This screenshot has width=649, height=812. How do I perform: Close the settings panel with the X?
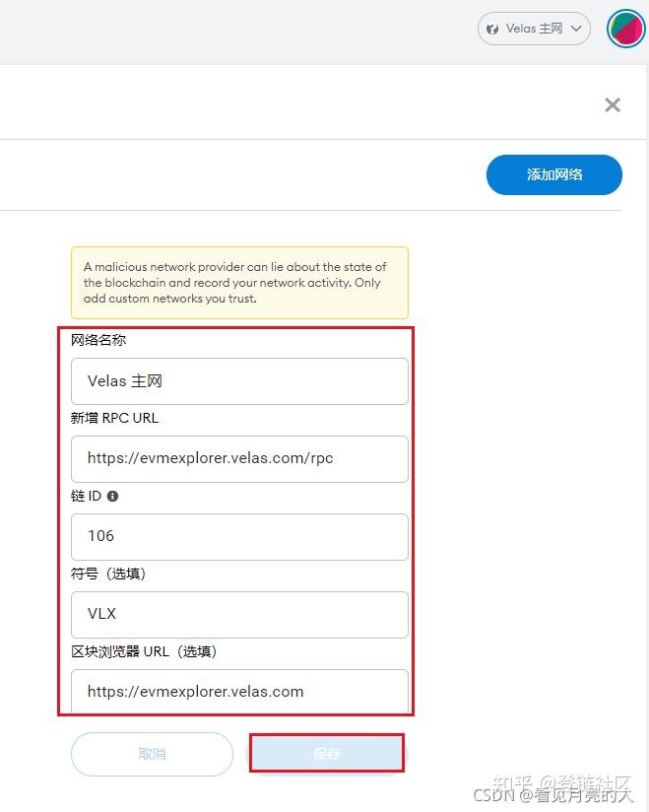[x=613, y=105]
